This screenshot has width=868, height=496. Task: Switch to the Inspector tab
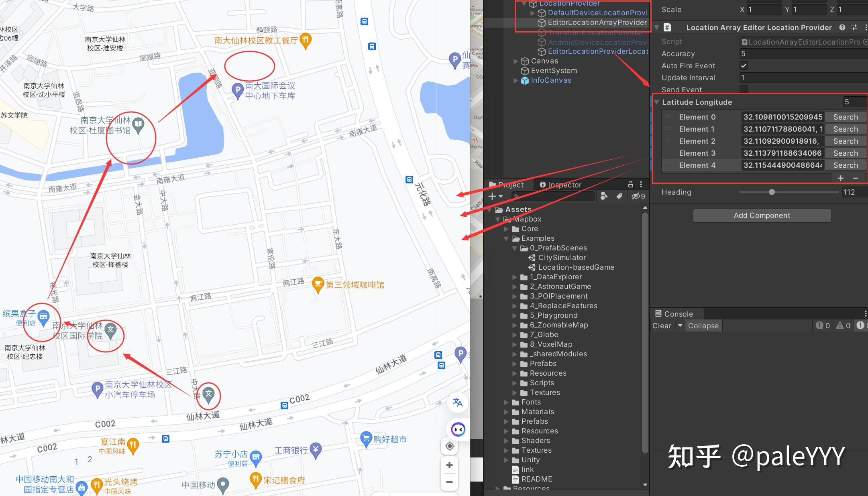(x=560, y=185)
